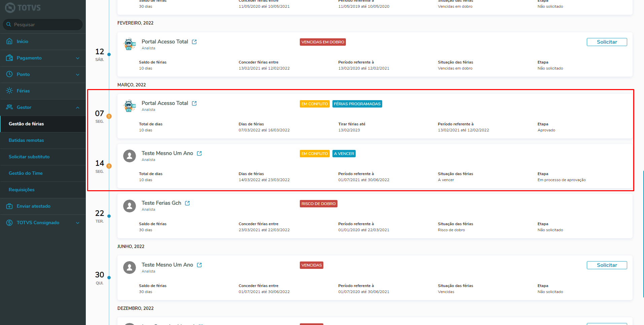Click robot avatar on March 07 card

tap(130, 106)
